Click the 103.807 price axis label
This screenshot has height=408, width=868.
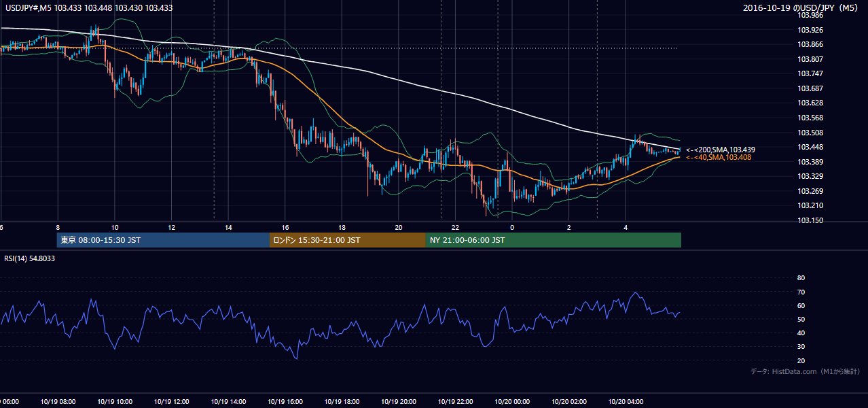point(810,59)
